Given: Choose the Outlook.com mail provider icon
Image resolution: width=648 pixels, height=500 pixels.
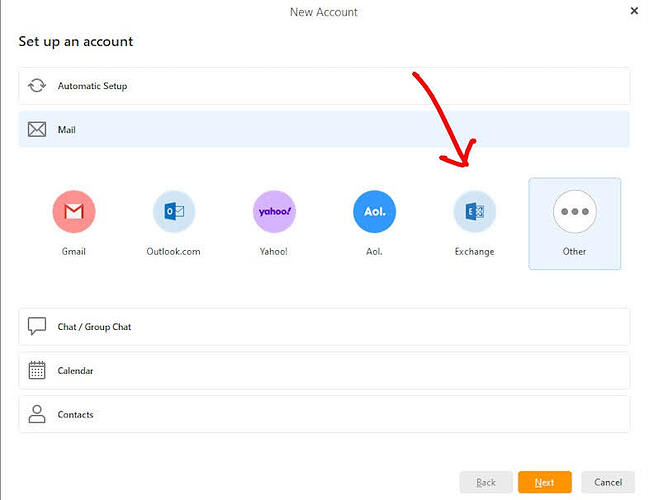Looking at the screenshot, I should [x=174, y=211].
